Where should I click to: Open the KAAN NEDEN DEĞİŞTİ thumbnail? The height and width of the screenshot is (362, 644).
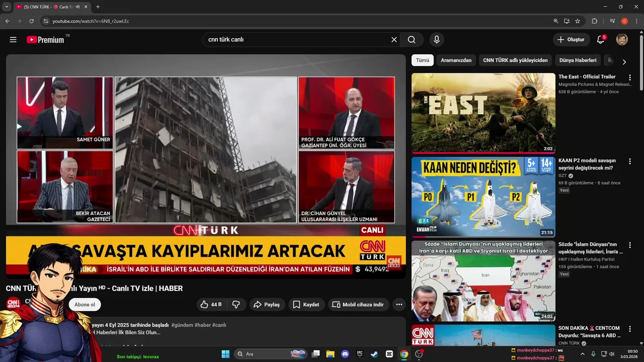[x=484, y=197]
